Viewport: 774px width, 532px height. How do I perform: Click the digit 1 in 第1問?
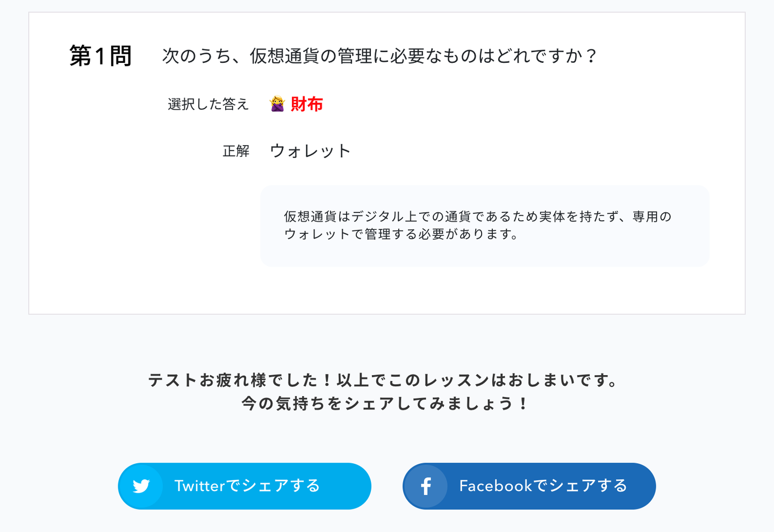pos(100,56)
